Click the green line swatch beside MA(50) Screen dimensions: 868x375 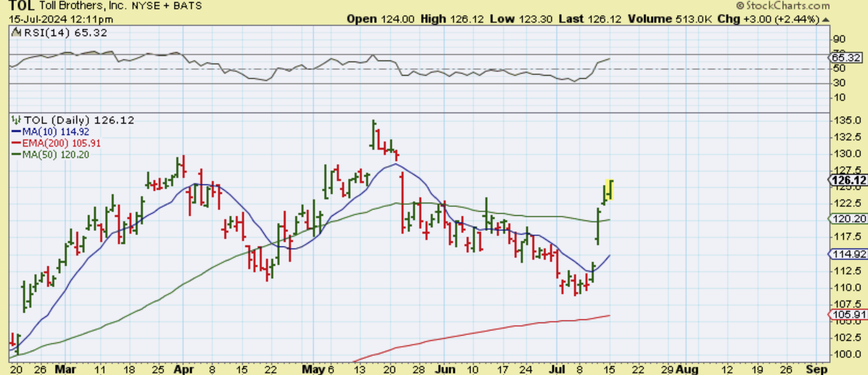(x=16, y=155)
